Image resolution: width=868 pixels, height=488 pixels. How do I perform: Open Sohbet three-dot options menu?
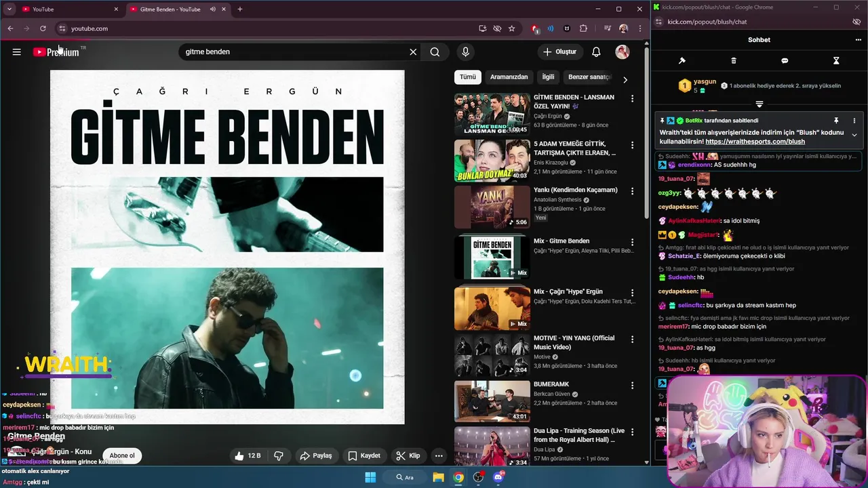[857, 40]
